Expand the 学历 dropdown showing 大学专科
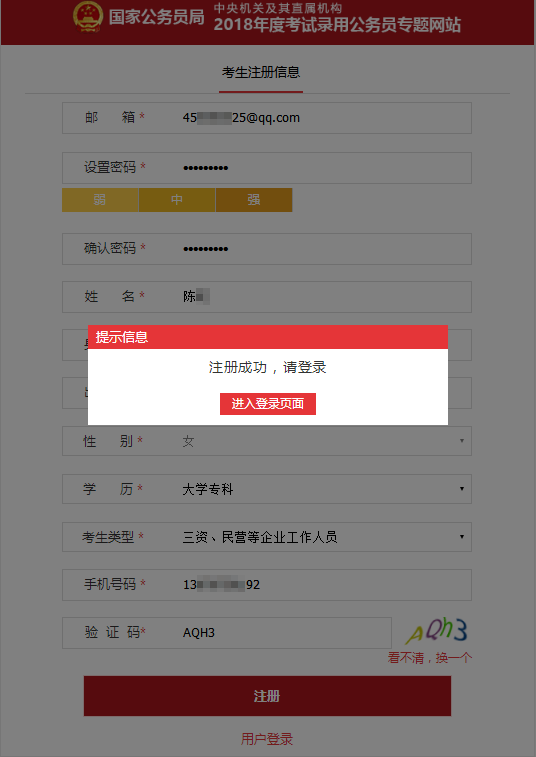The width and height of the screenshot is (536, 757). click(267, 489)
